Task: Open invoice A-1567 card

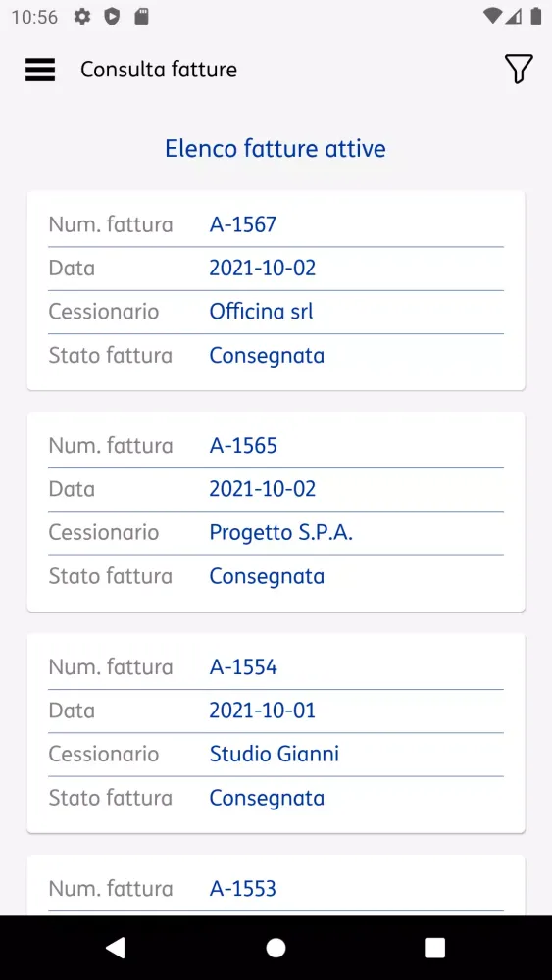Action: pos(276,290)
